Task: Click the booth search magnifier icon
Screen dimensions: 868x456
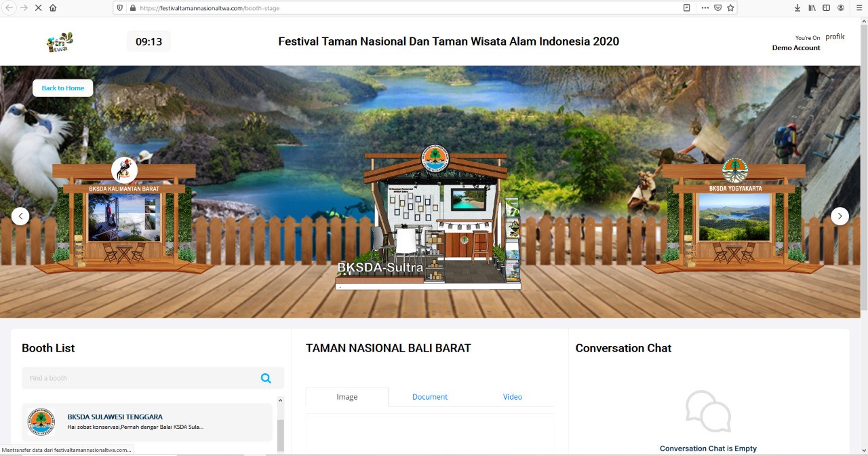Action: (266, 379)
